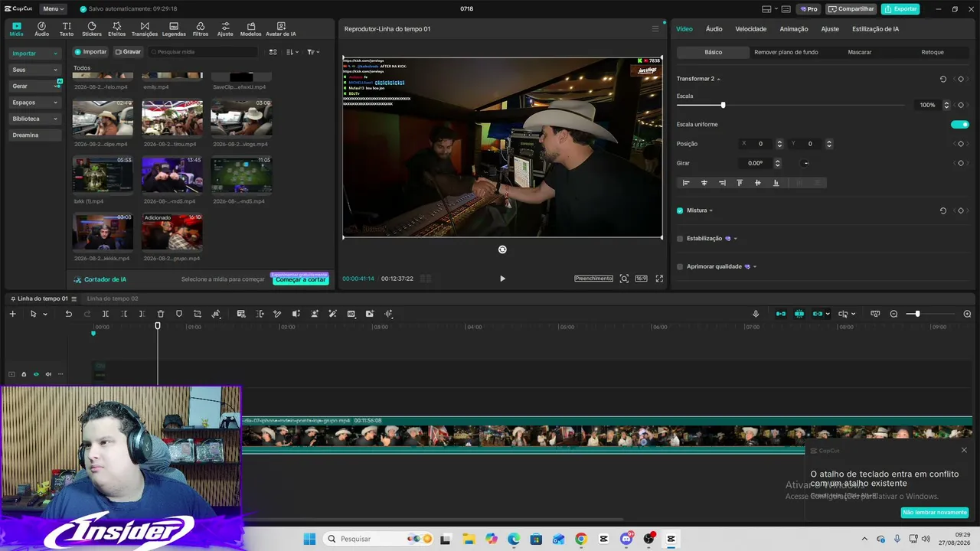This screenshot has width=980, height=551.
Task: Align the clip to the left
Action: 686,183
